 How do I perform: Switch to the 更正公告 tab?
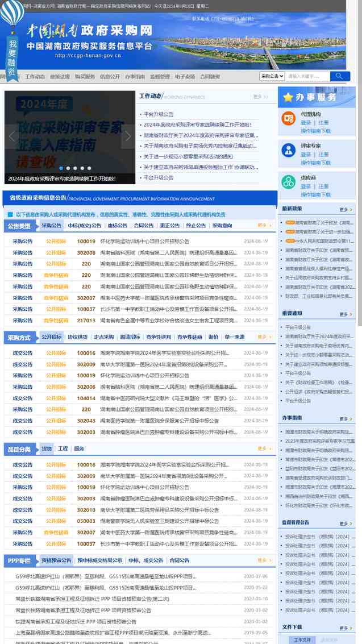tap(170, 226)
